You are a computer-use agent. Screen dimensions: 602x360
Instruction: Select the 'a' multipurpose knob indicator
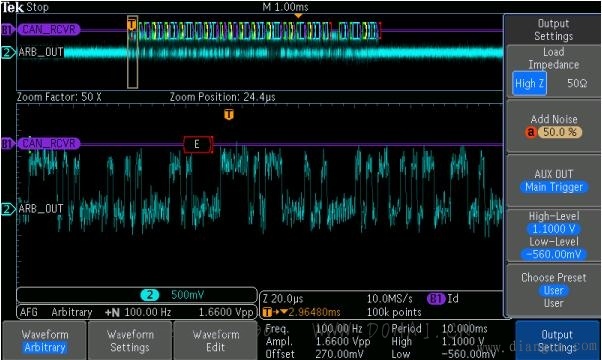(531, 132)
